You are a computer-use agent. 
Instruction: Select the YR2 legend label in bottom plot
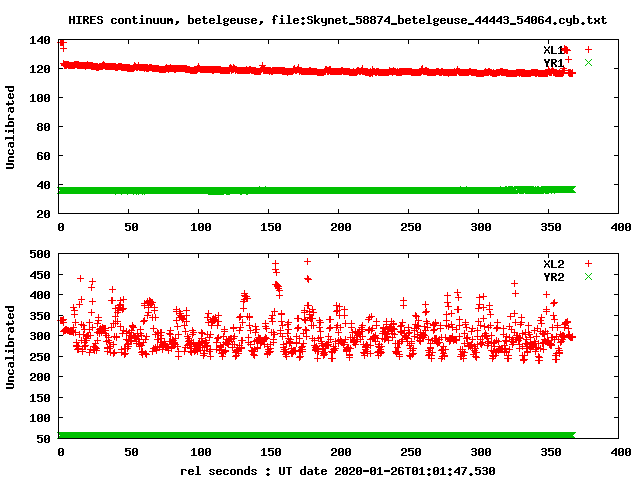pyautogui.click(x=553, y=276)
